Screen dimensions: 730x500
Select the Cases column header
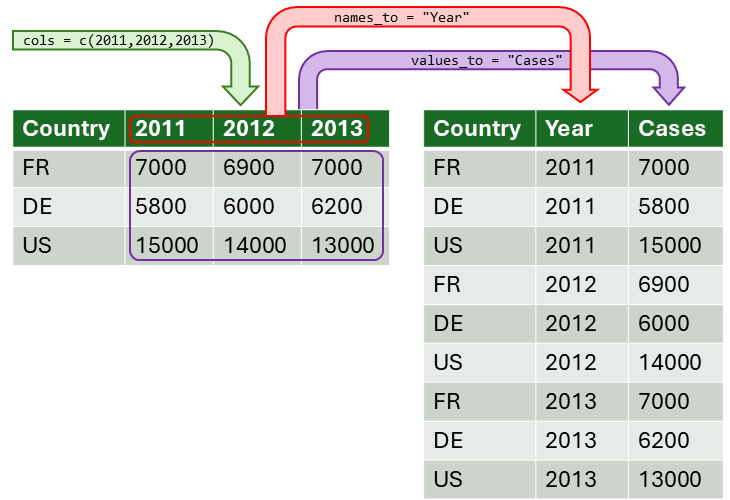coord(672,129)
